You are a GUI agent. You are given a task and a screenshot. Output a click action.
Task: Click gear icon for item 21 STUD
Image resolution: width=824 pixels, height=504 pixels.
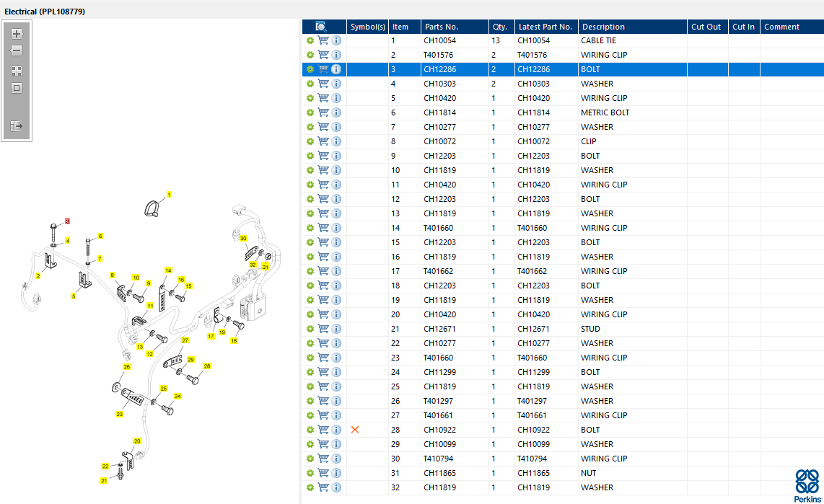310,329
